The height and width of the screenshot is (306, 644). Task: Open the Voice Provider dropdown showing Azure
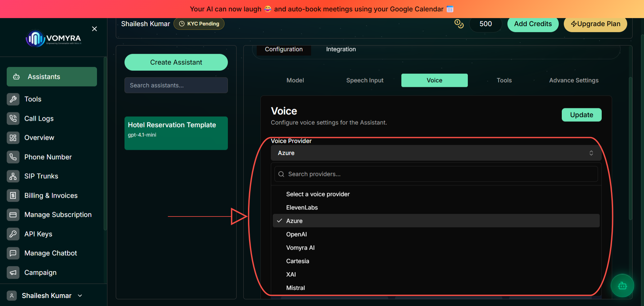(x=436, y=153)
